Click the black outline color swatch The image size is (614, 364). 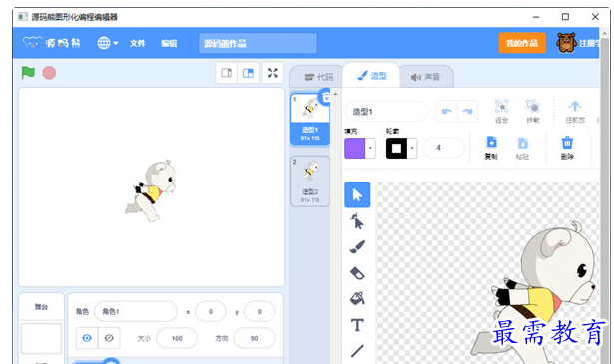pos(396,149)
